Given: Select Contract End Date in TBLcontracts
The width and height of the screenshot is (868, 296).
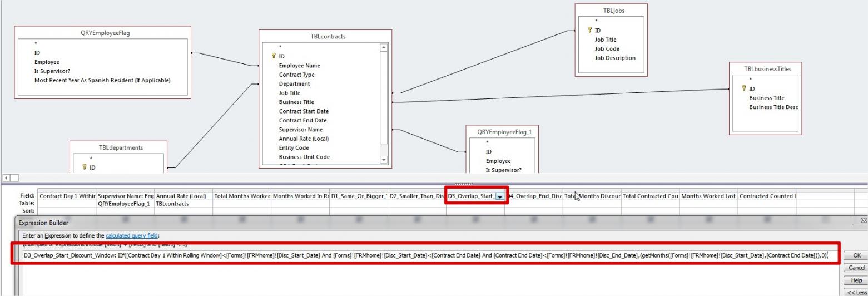Looking at the screenshot, I should click(302, 120).
